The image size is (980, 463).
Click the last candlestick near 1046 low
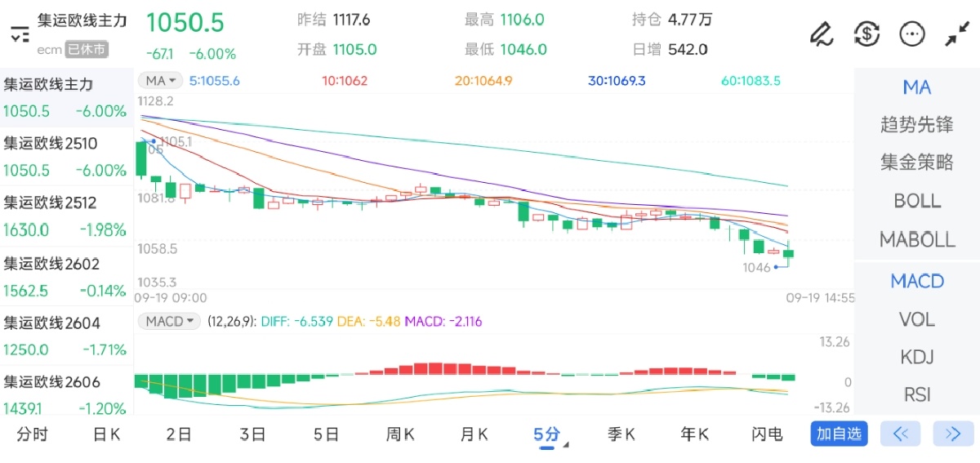tap(788, 254)
